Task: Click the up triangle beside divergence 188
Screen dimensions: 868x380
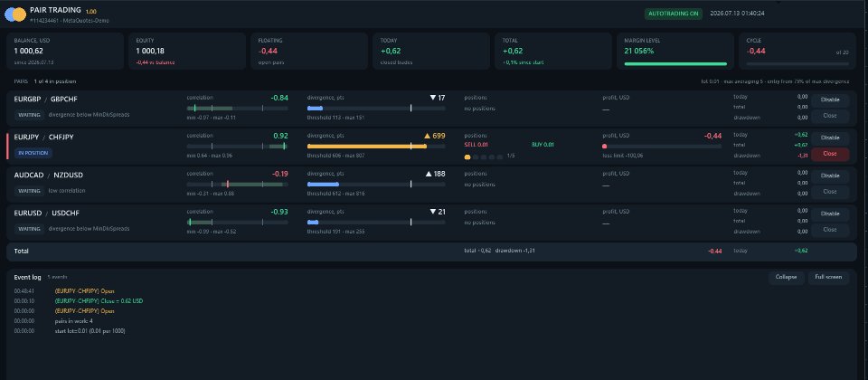Action: pos(429,174)
